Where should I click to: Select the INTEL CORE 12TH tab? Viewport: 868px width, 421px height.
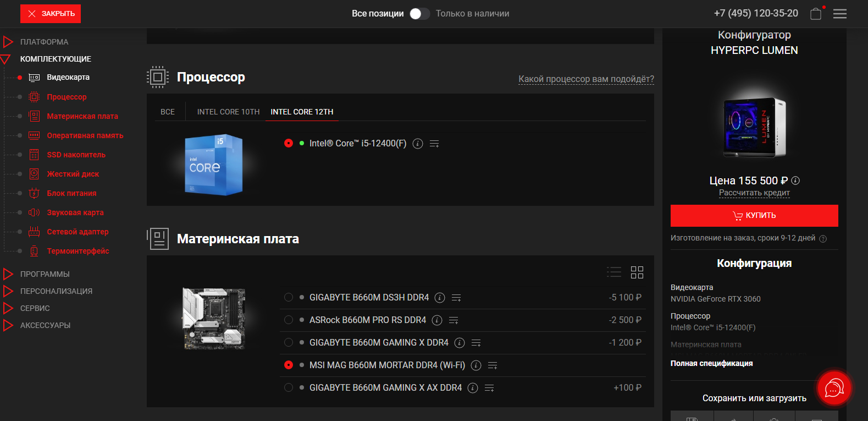(x=302, y=112)
